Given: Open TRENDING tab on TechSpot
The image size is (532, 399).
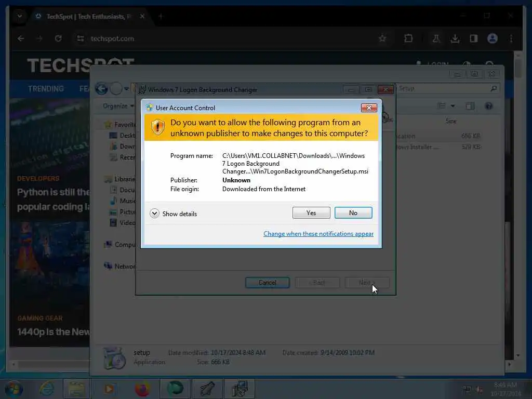Looking at the screenshot, I should pyautogui.click(x=46, y=89).
